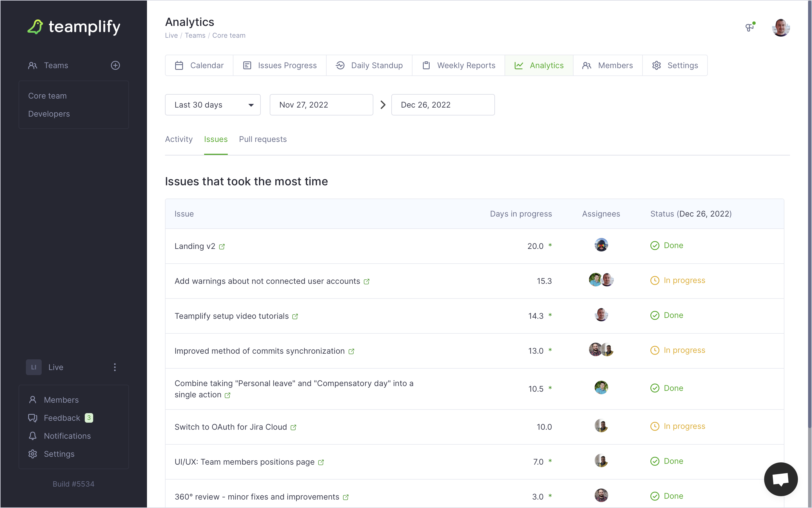The height and width of the screenshot is (508, 812).
Task: Expand the Last 30 days dropdown
Action: pyautogui.click(x=213, y=105)
